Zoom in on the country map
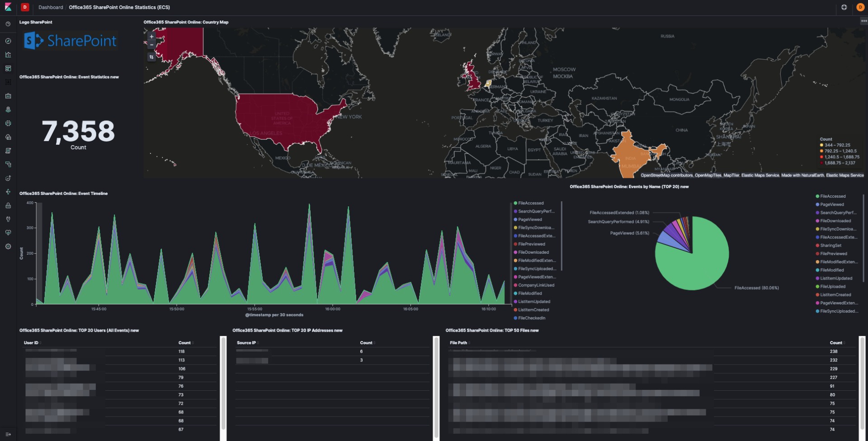This screenshot has height=441, width=868. [151, 36]
